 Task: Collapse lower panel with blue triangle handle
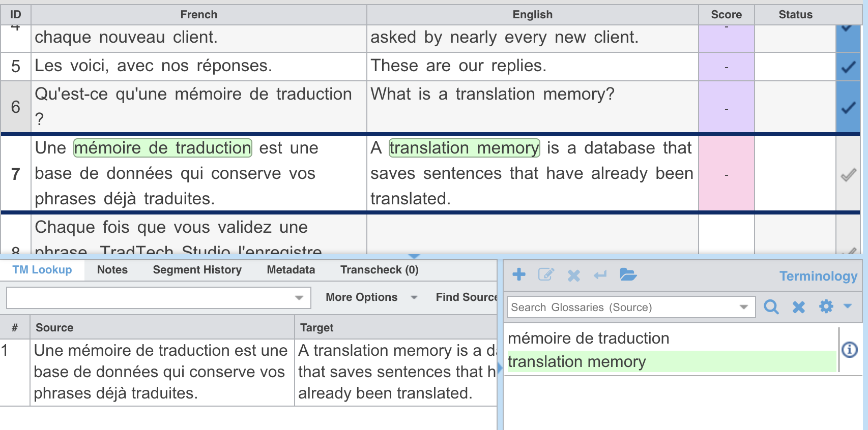tap(414, 256)
